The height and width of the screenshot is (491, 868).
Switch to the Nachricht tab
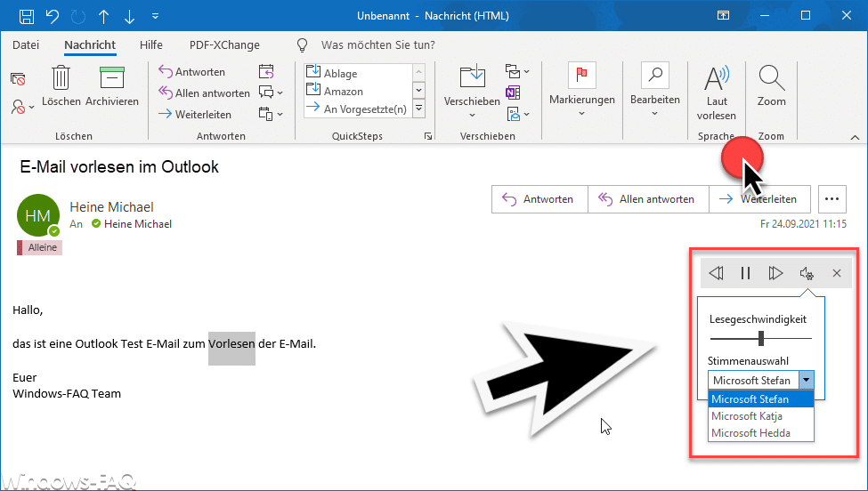coord(90,45)
